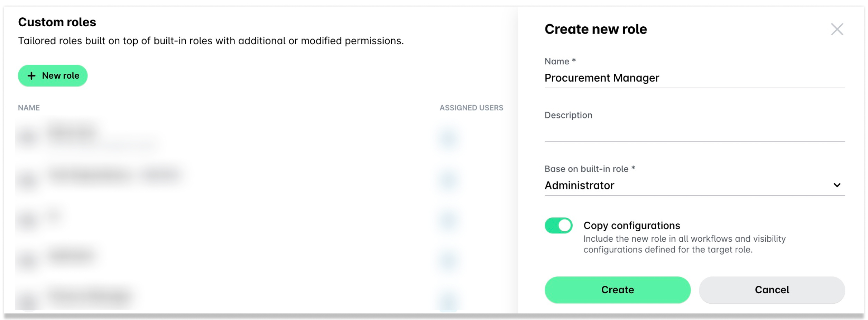The height and width of the screenshot is (320, 868).
Task: Open the Base on built-in role dropdown
Action: point(692,186)
